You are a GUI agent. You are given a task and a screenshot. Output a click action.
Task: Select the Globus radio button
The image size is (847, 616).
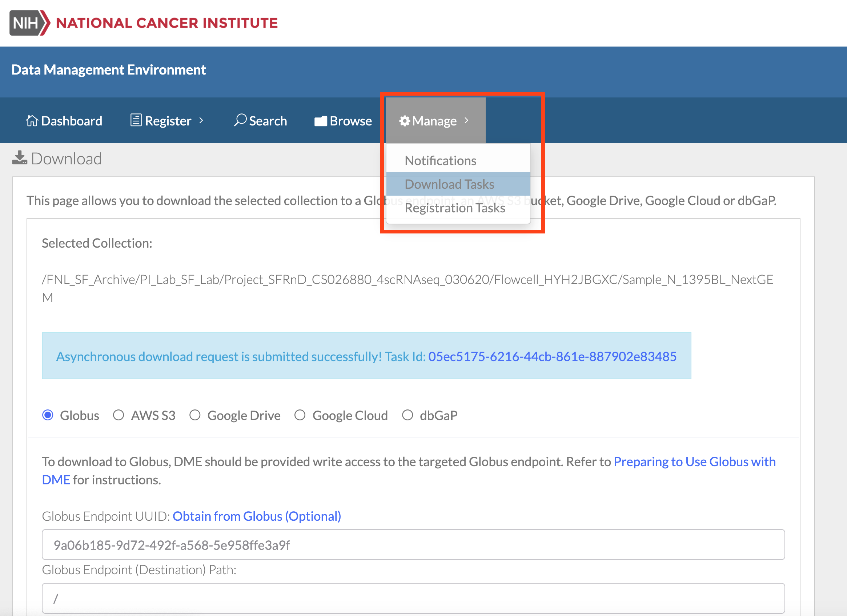[48, 415]
